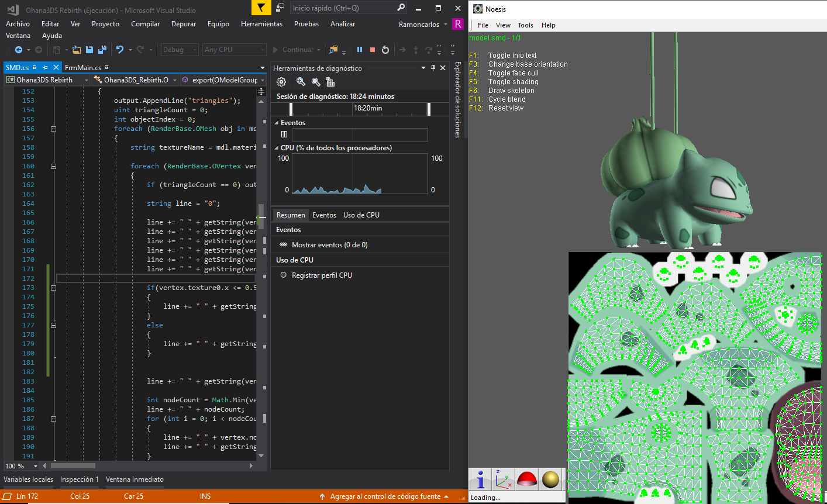The image size is (827, 504).
Task: Toggle pin on the SMD.cs tab
Action: (x=45, y=67)
